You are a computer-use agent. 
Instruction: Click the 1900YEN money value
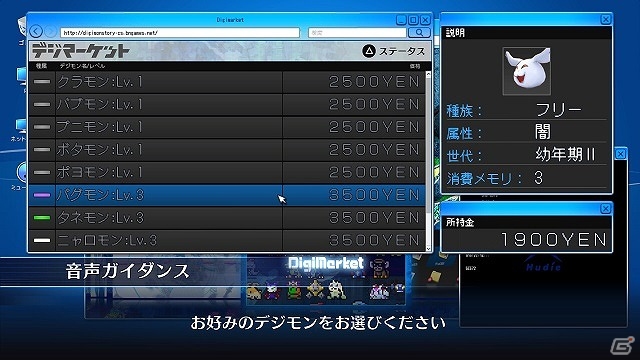click(x=553, y=240)
